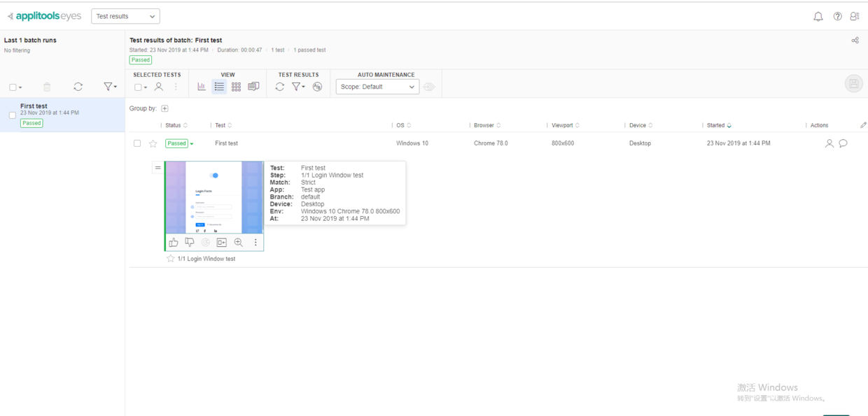868x416 pixels.
Task: Share the batch results via share icon
Action: 855,41
